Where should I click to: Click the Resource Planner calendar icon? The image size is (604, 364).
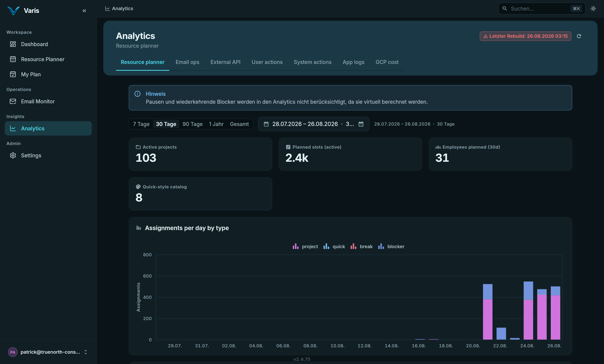point(13,59)
